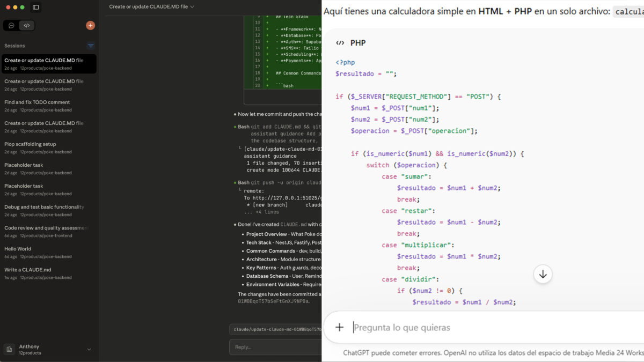This screenshot has height=362, width=644.
Task: Open the Write a CLAUDE.md session
Action: pos(49,273)
